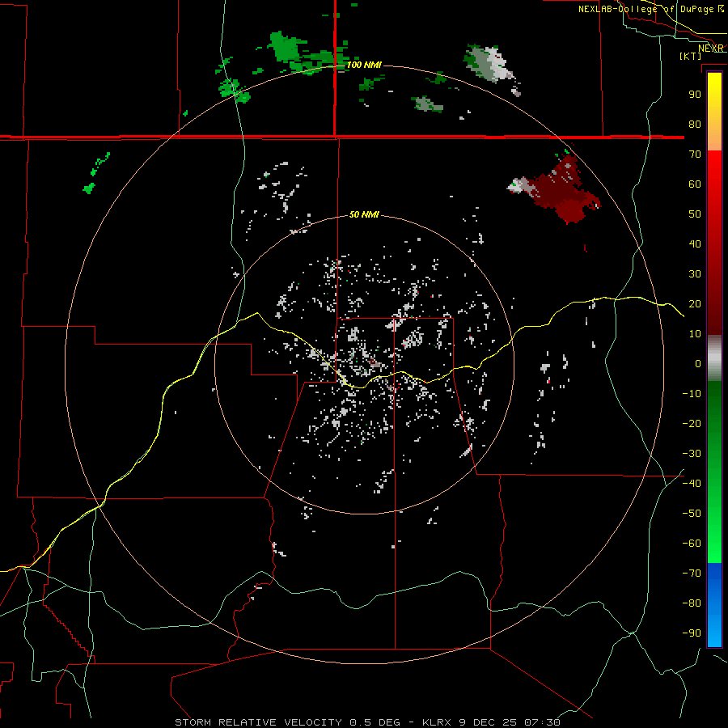Click the 80 label on velocity scale
The width and height of the screenshot is (728, 728).
(695, 124)
